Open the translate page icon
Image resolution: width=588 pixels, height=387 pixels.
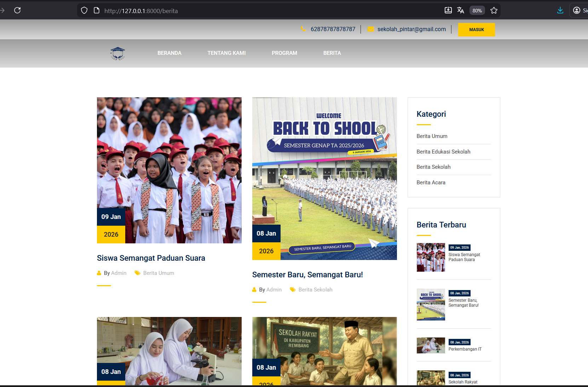tap(461, 10)
